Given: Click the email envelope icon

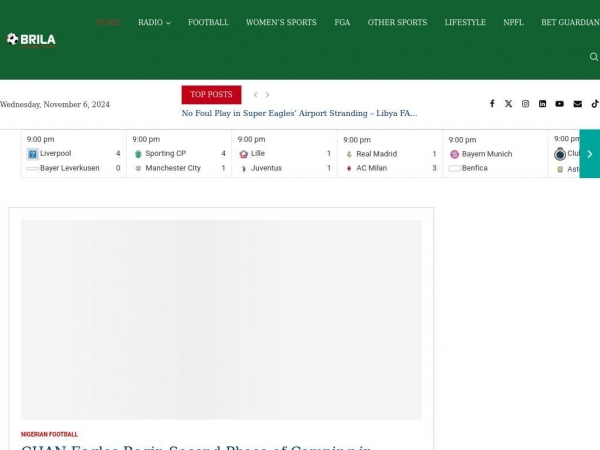Looking at the screenshot, I should coord(577,104).
